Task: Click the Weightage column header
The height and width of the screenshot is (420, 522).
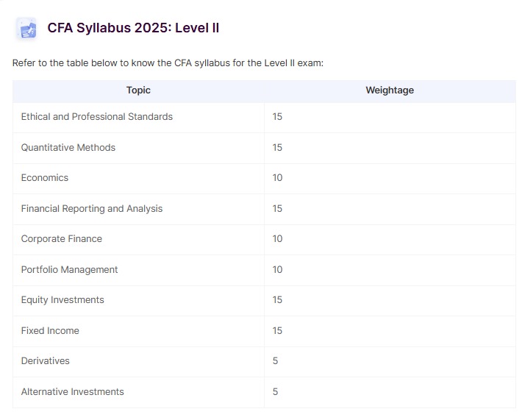Action: 390,90
